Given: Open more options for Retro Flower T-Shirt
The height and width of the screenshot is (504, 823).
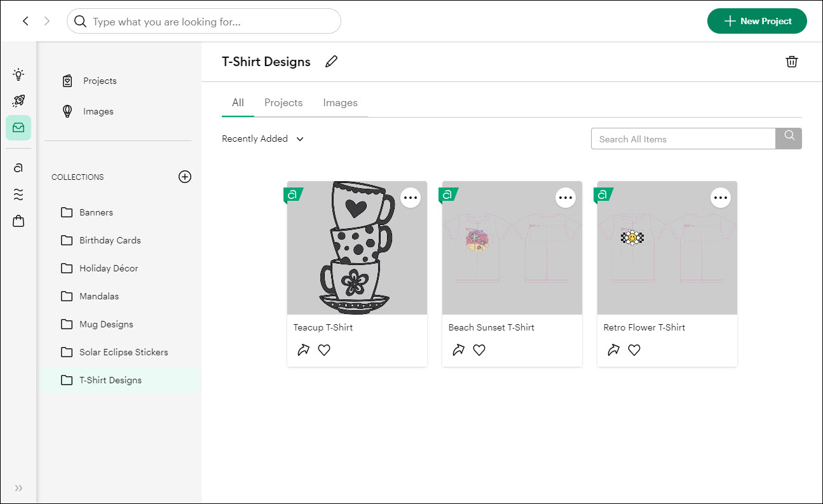Looking at the screenshot, I should pyautogui.click(x=720, y=198).
